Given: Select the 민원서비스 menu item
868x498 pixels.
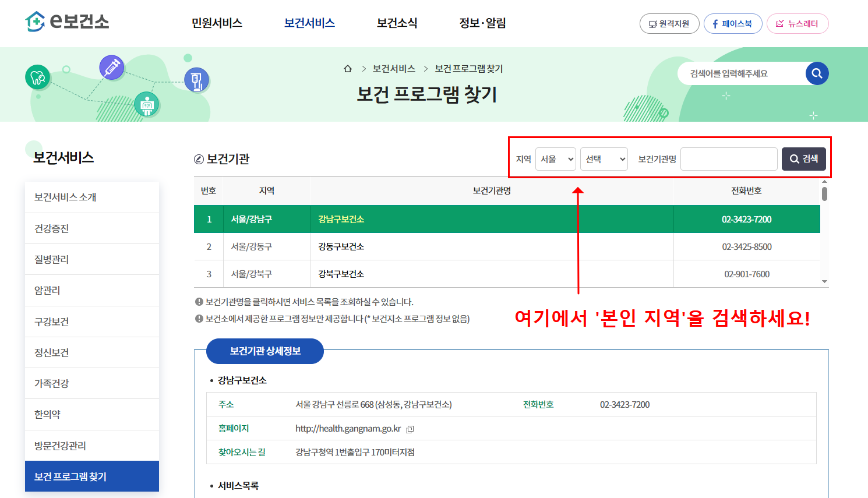Looking at the screenshot, I should click(216, 23).
